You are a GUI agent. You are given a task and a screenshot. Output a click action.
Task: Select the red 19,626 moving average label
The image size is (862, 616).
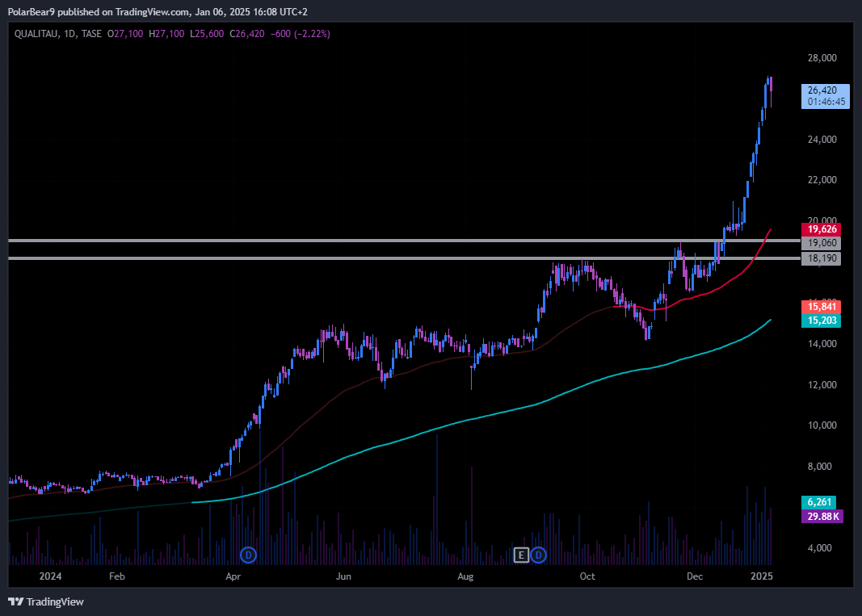pos(821,229)
